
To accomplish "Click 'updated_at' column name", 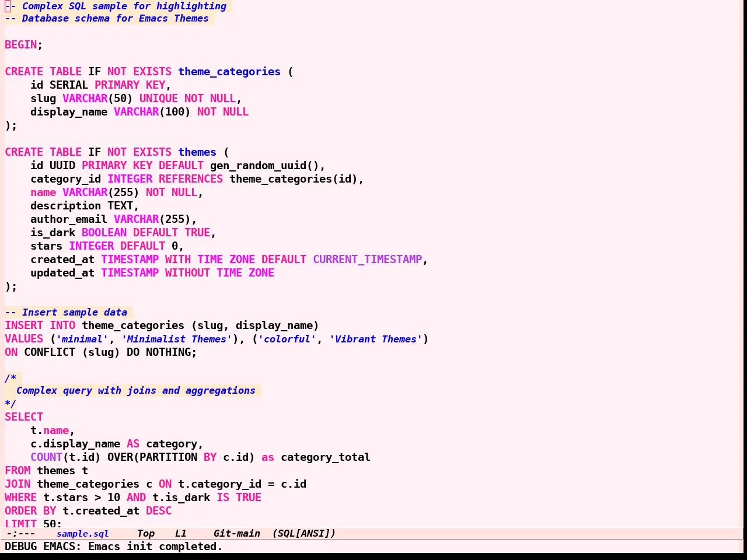I will [x=62, y=273].
